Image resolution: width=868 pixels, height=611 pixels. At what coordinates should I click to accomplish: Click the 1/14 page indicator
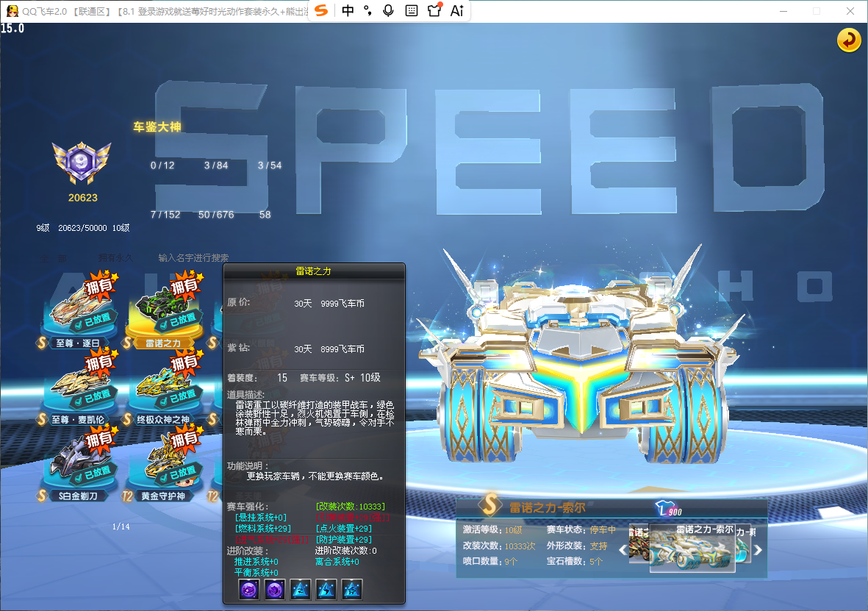(121, 526)
